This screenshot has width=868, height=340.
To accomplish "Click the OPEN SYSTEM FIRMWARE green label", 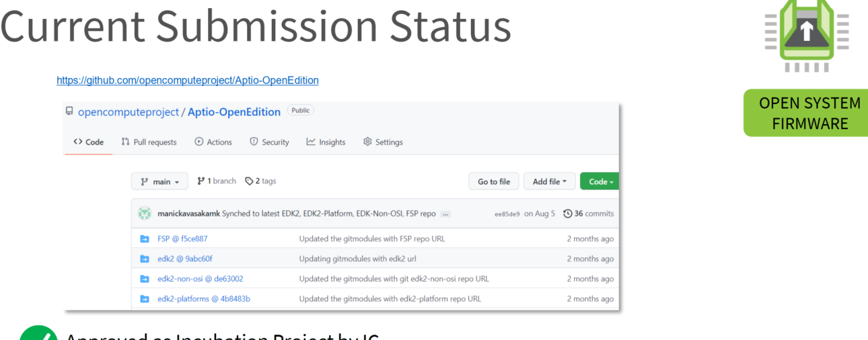I will pos(805,113).
